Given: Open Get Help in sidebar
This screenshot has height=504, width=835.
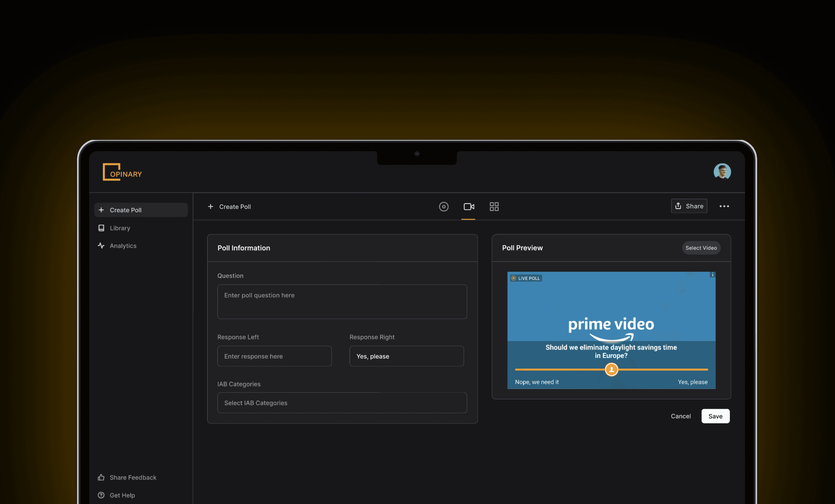Looking at the screenshot, I should 122,495.
